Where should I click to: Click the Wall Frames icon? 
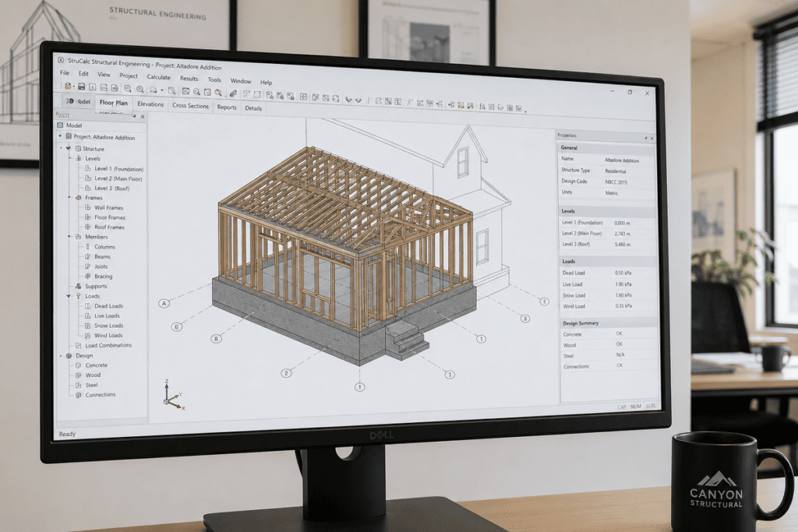[87, 207]
